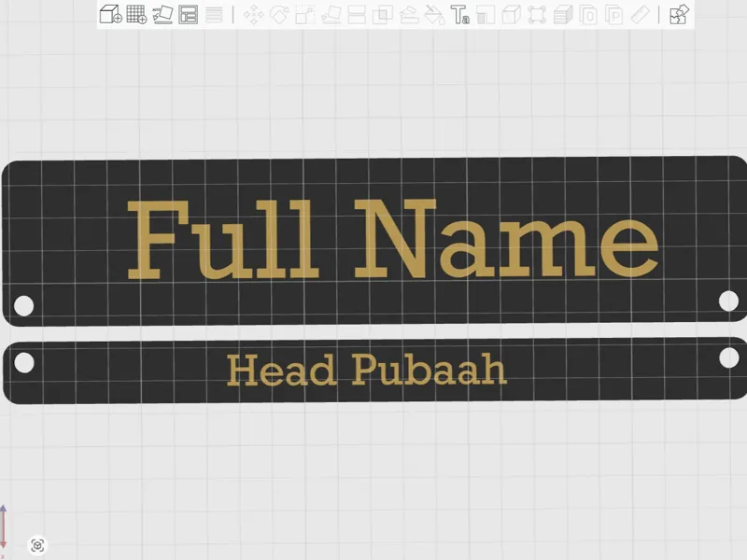Select the Move four-arrow tool
The height and width of the screenshot is (560, 747).
coord(253,14)
